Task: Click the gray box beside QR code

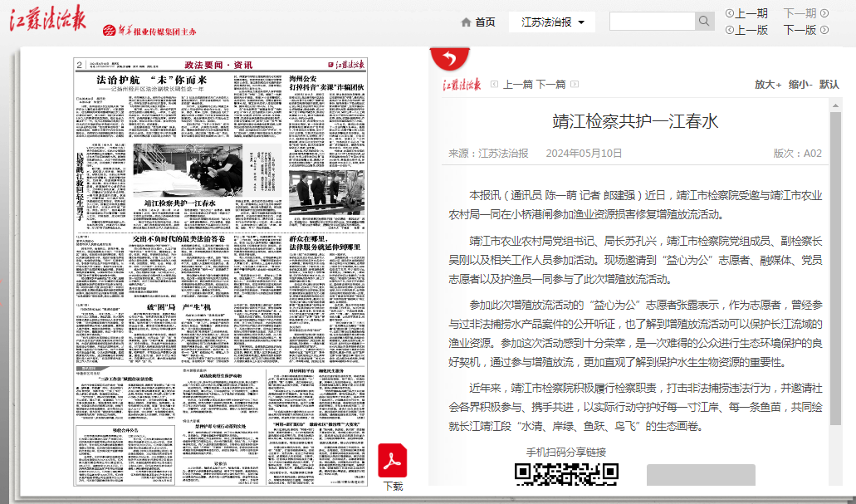Action: click(x=701, y=474)
